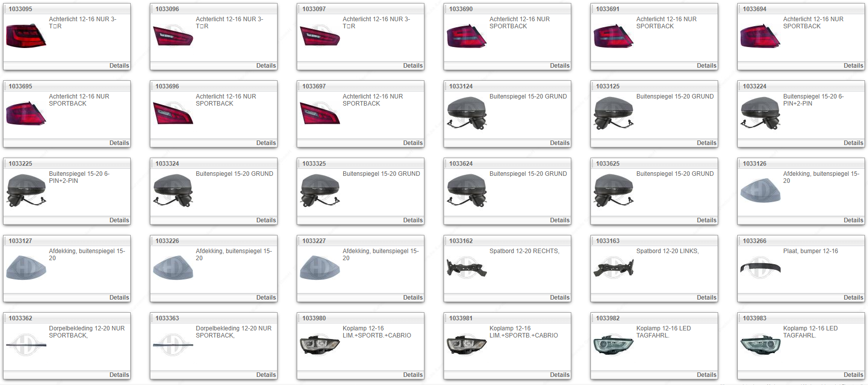Click the Plaat bumper thumbnail 1033266

760,268
